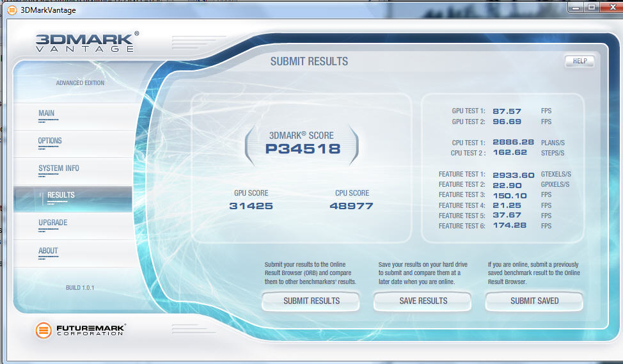Select the RESULTS sidebar item
The width and height of the screenshot is (623, 364).
61,196
